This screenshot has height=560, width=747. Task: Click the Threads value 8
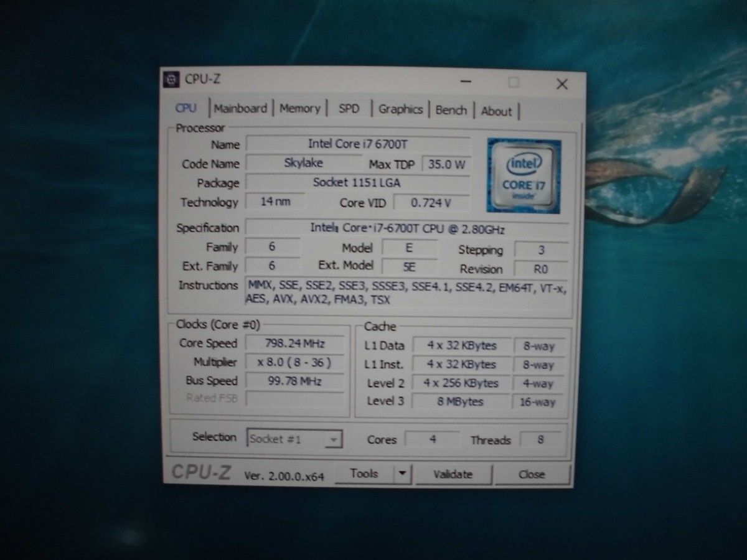(540, 439)
